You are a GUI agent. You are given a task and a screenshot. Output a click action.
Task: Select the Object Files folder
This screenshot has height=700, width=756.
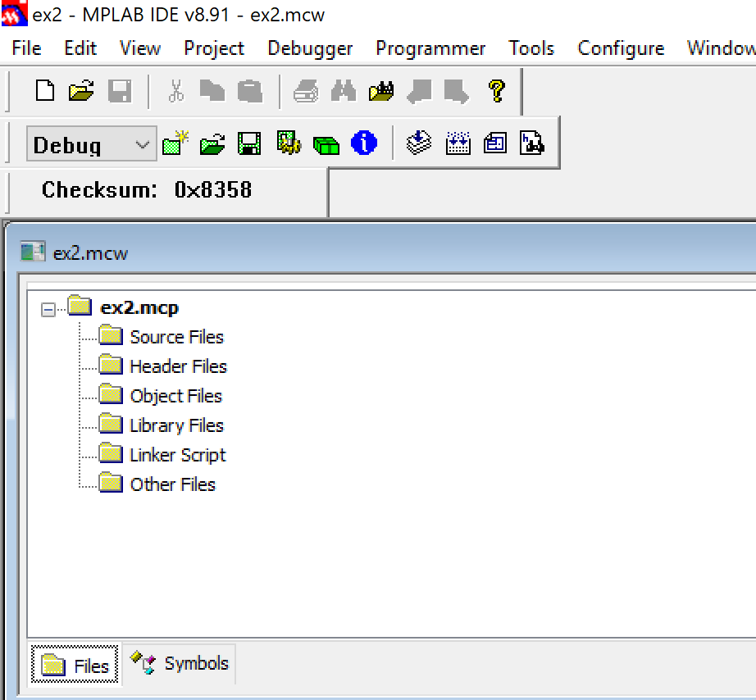coord(175,396)
